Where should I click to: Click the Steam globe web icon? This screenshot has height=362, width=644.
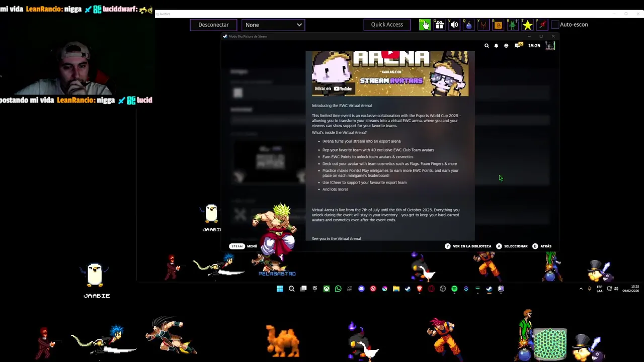[x=506, y=46]
